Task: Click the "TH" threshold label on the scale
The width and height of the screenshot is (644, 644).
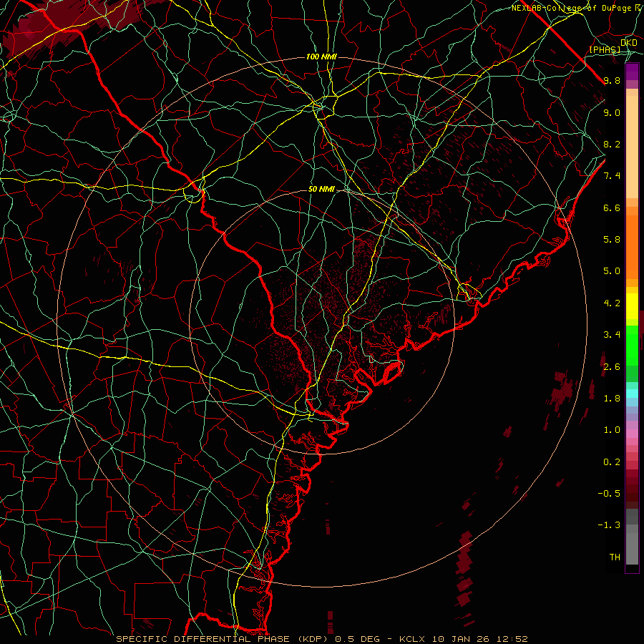Action: click(x=615, y=557)
